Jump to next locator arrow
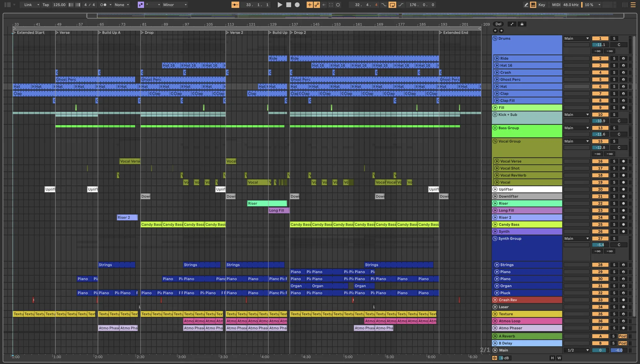This screenshot has height=364, width=640. 501,31
